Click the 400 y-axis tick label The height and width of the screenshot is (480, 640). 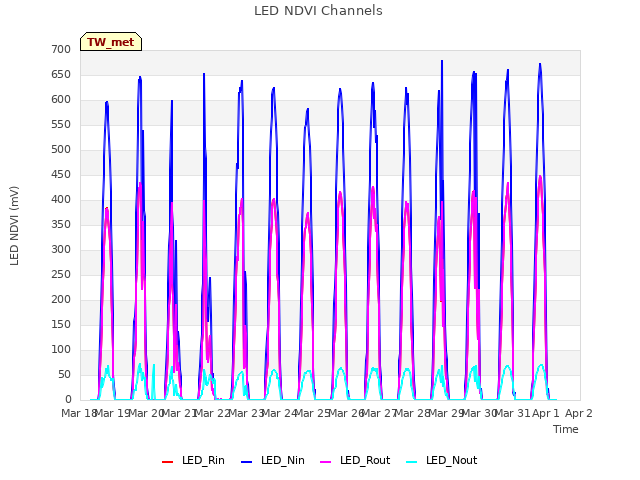pyautogui.click(x=61, y=200)
